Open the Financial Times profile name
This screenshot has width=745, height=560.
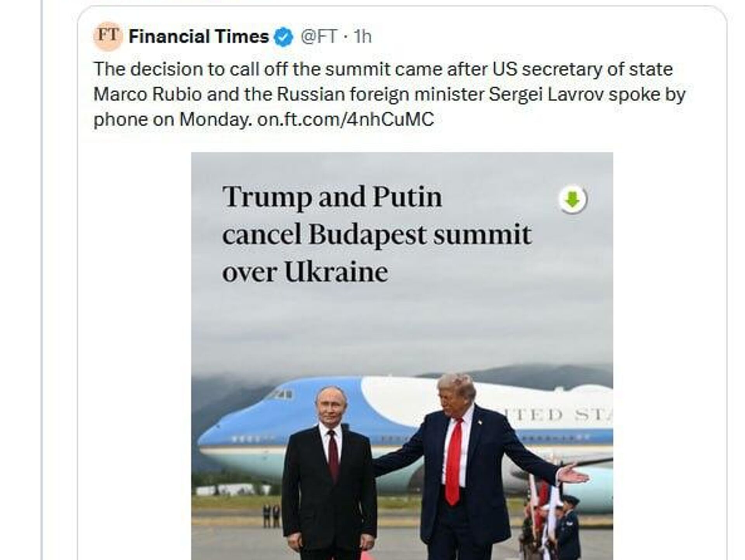point(198,37)
